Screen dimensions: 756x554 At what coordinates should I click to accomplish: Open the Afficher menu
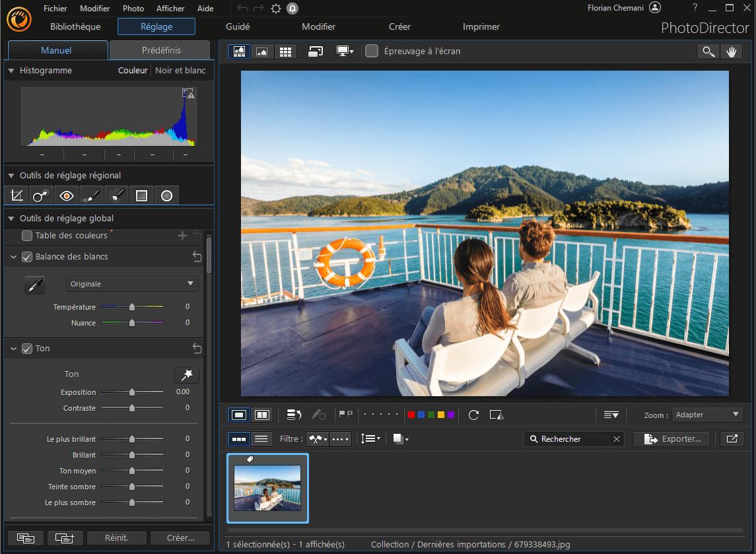170,8
